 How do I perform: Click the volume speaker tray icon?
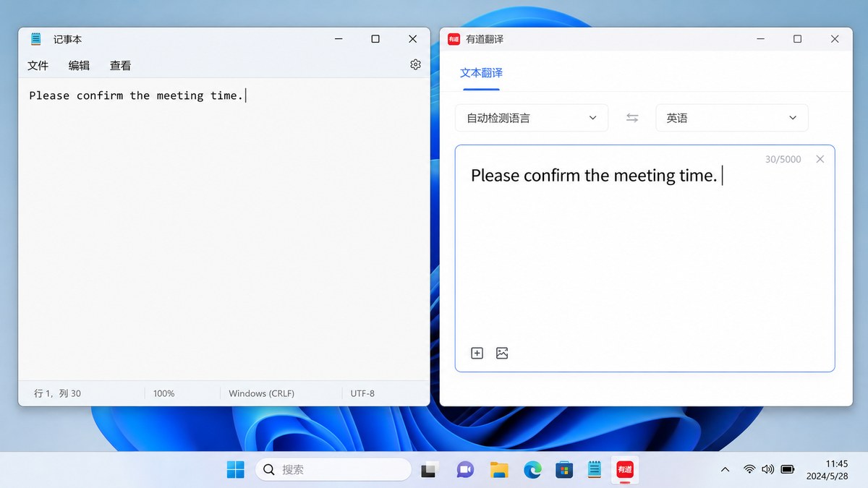pyautogui.click(x=768, y=470)
